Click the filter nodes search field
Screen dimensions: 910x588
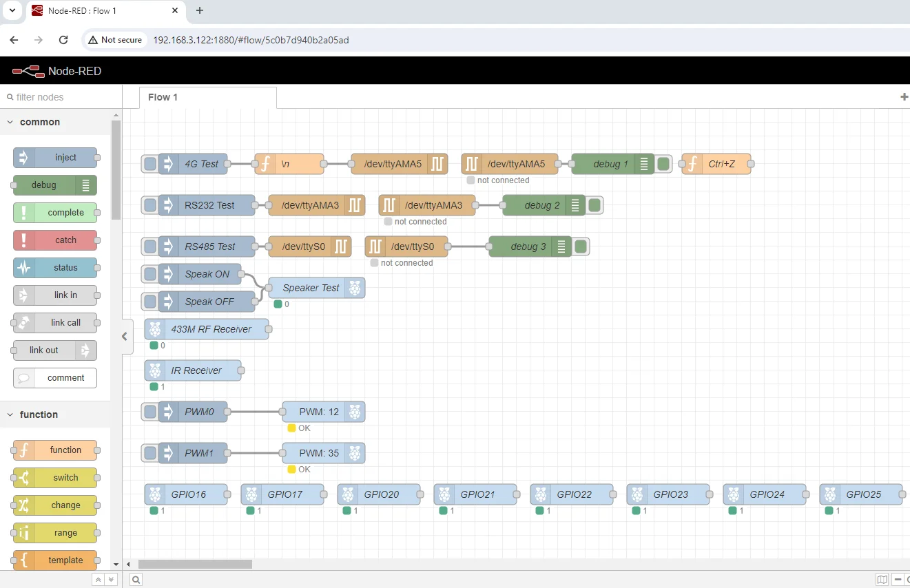coord(59,97)
